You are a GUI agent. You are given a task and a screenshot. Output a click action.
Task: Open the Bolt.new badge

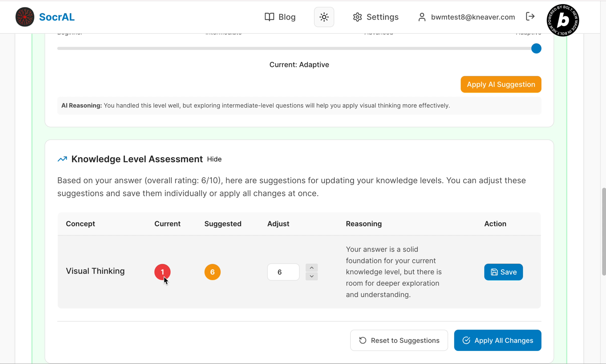563,20
